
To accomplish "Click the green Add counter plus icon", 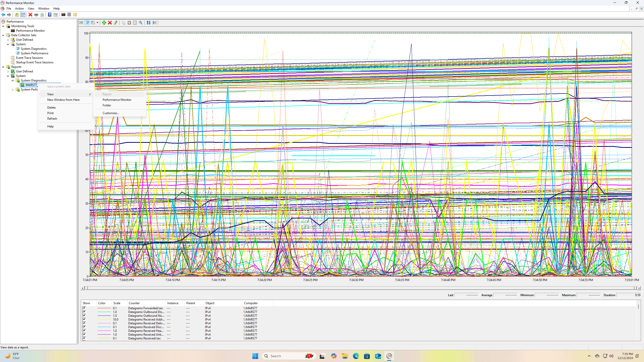I will (x=104, y=23).
